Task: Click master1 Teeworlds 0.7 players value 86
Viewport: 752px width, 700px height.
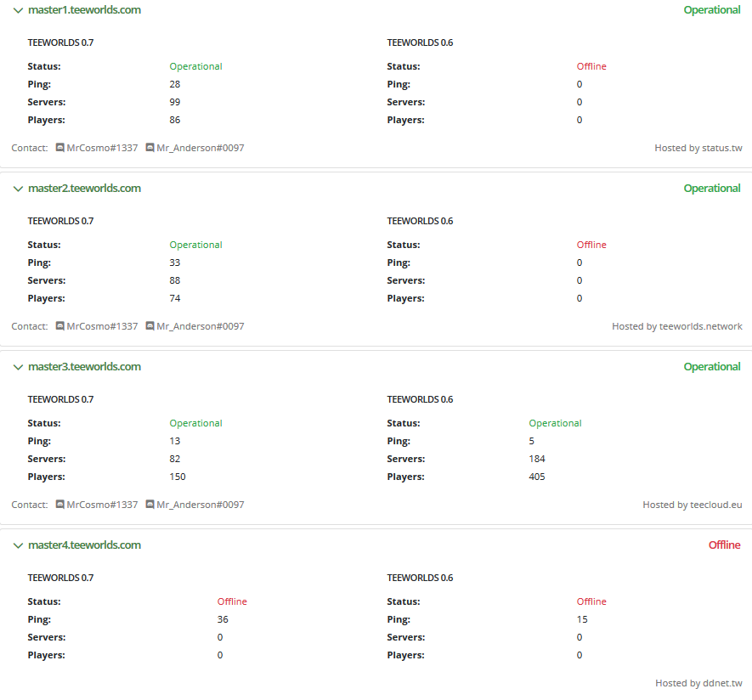Action: (175, 120)
